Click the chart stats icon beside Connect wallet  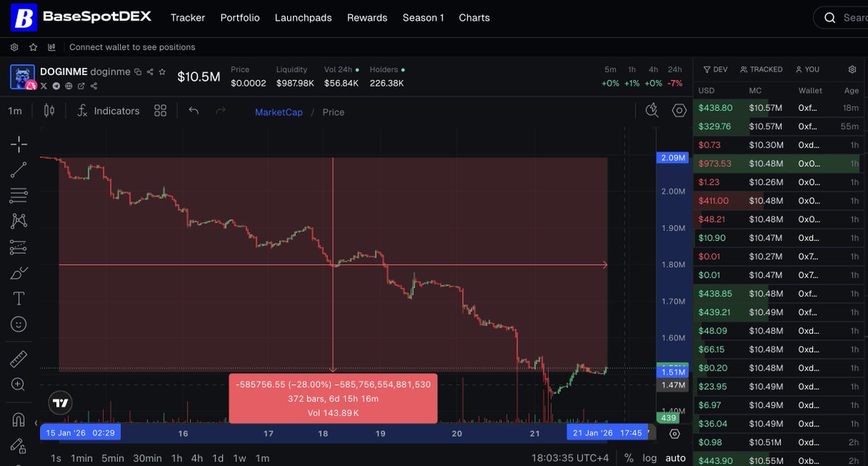click(52, 47)
